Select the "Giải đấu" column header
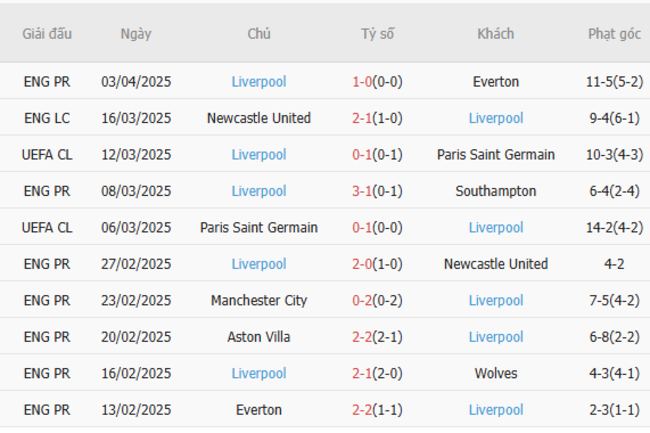The image size is (650, 433). pyautogui.click(x=47, y=34)
